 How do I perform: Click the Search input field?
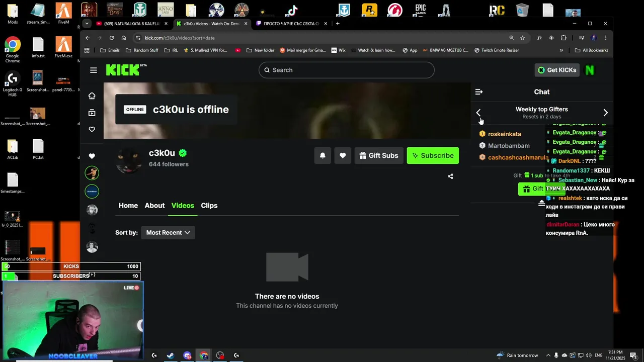click(x=346, y=70)
